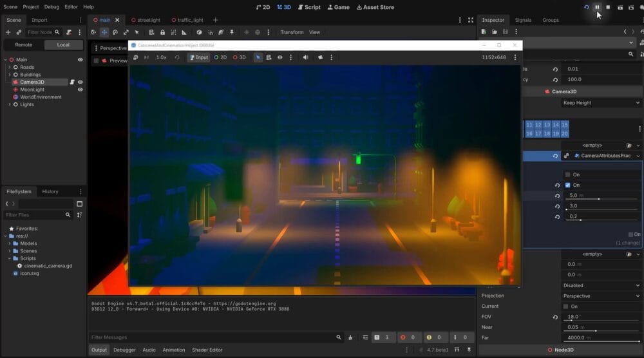Click the distraction-free mode expand icon
This screenshot has width=644, height=358.
[471, 20]
